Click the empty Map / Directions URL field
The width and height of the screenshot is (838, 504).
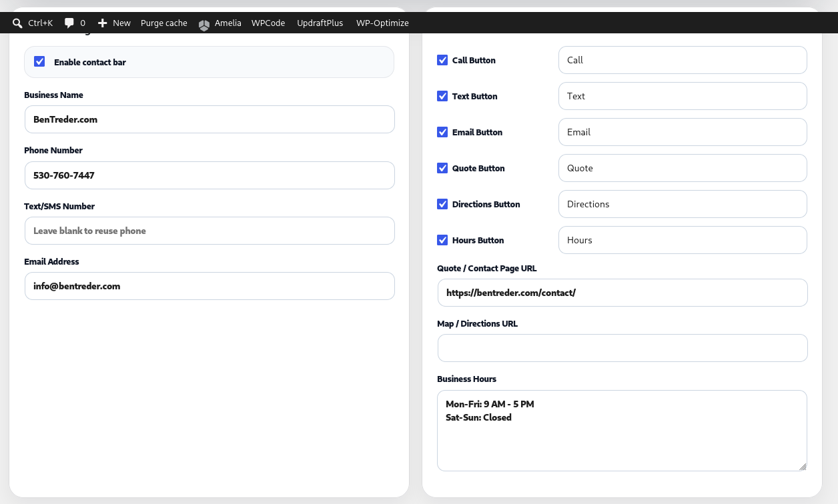coord(622,348)
